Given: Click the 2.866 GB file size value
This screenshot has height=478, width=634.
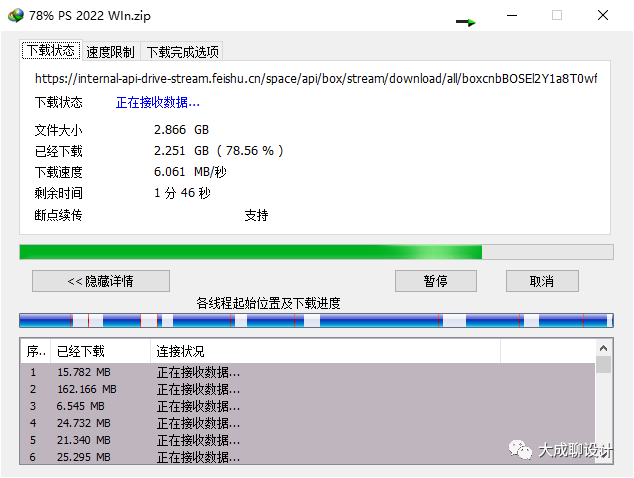Looking at the screenshot, I should 181,130.
